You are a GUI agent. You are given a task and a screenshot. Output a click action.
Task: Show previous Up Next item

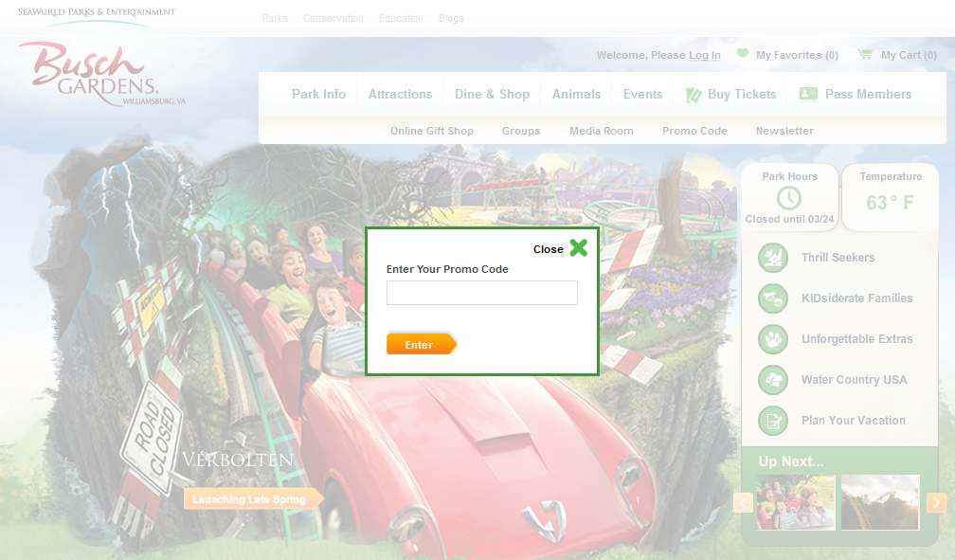[x=743, y=503]
